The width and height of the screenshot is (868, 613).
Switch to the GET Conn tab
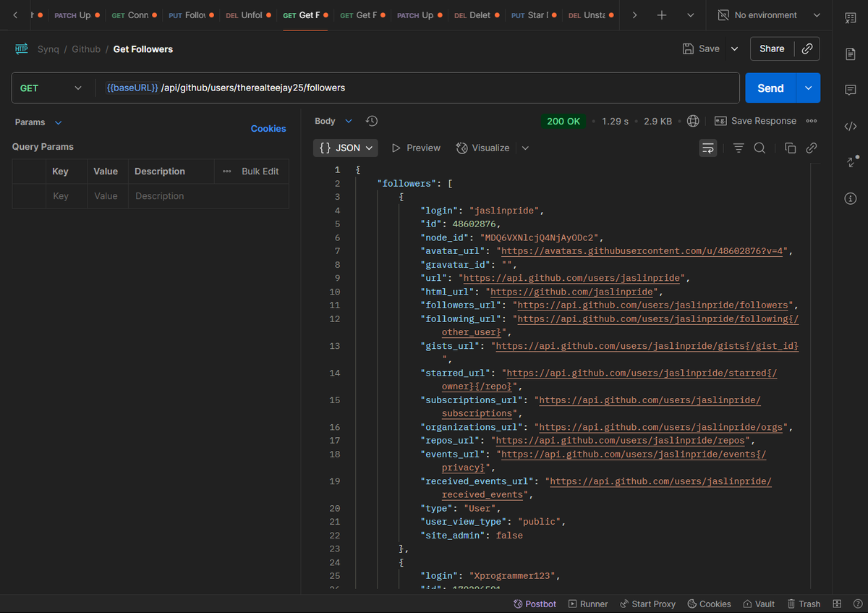coord(134,15)
